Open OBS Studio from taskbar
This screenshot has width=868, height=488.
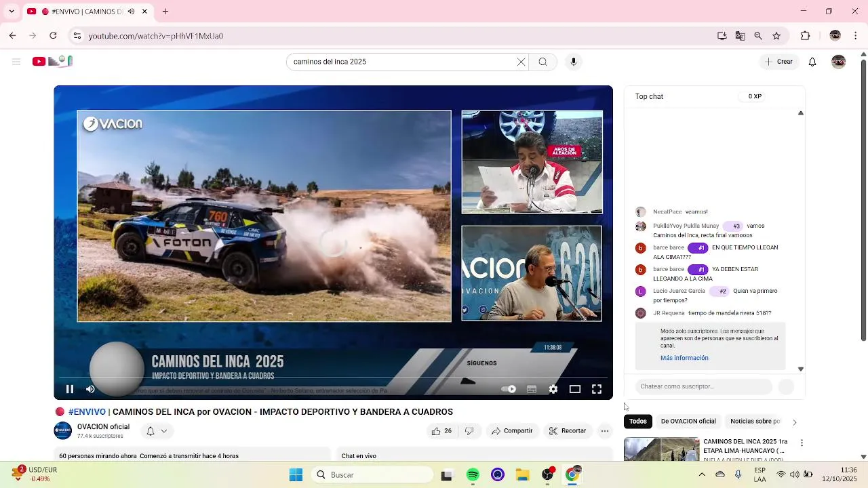(547, 475)
